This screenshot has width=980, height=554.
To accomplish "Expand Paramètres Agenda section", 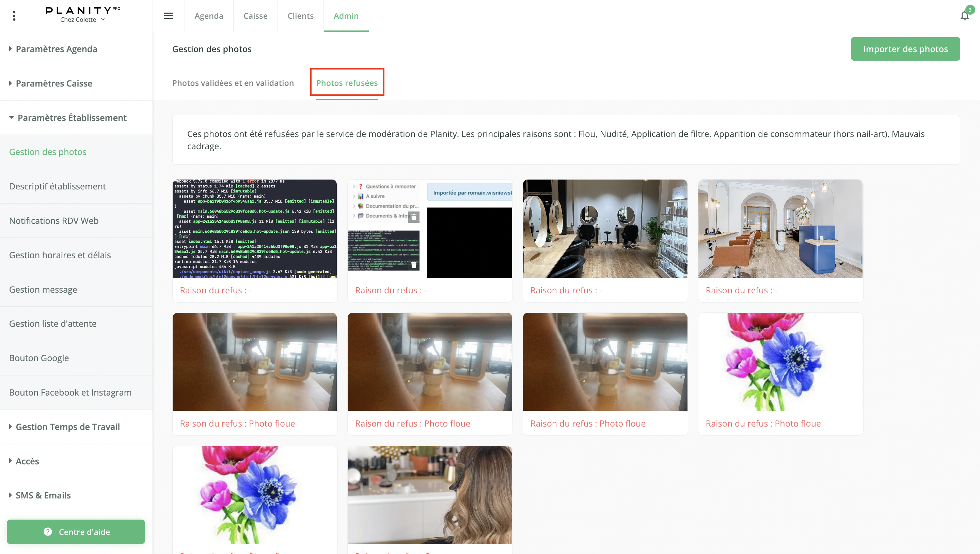I will (56, 49).
